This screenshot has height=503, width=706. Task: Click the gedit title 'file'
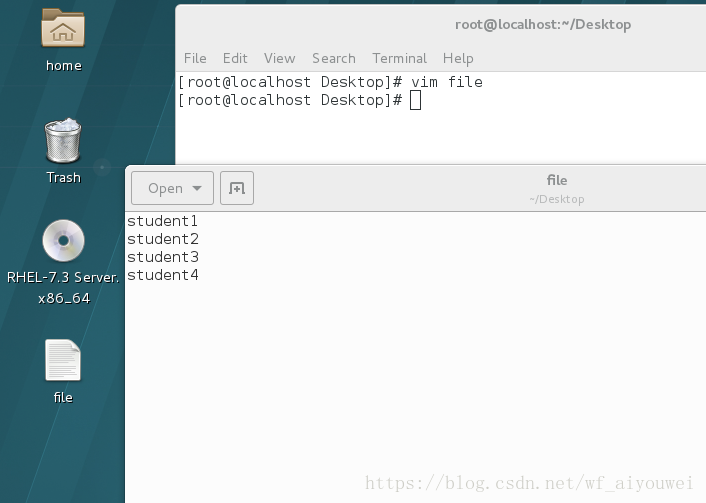point(557,180)
